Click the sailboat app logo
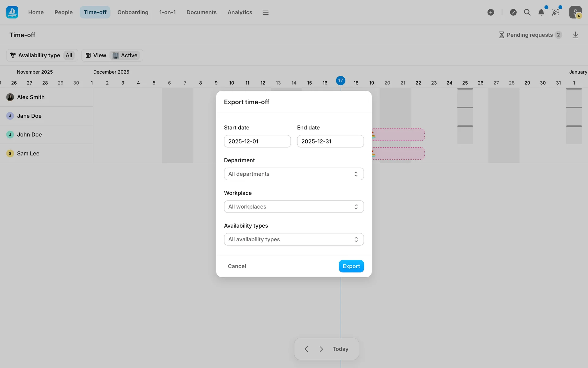The height and width of the screenshot is (368, 588). tap(12, 12)
